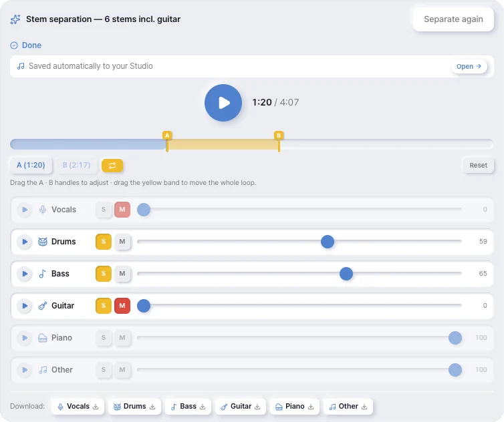The image size is (504, 422).
Task: Click the Drums volume slider handle
Action: 328,242
